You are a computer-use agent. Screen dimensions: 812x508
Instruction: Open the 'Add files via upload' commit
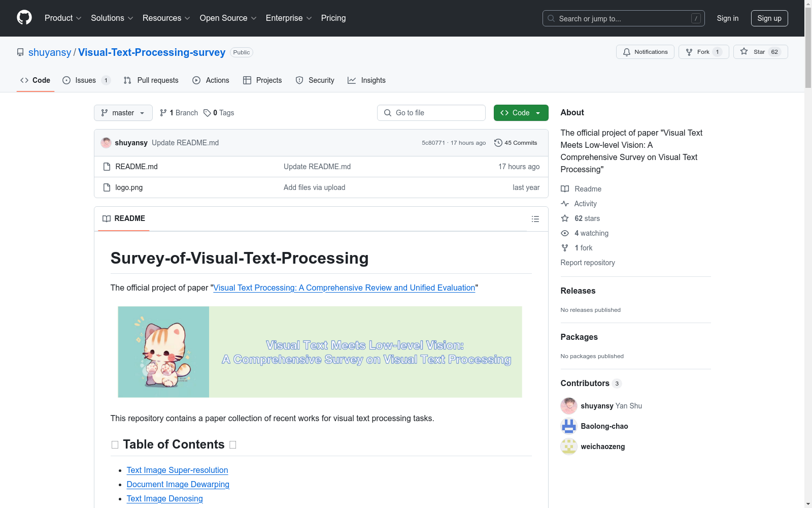pyautogui.click(x=314, y=187)
